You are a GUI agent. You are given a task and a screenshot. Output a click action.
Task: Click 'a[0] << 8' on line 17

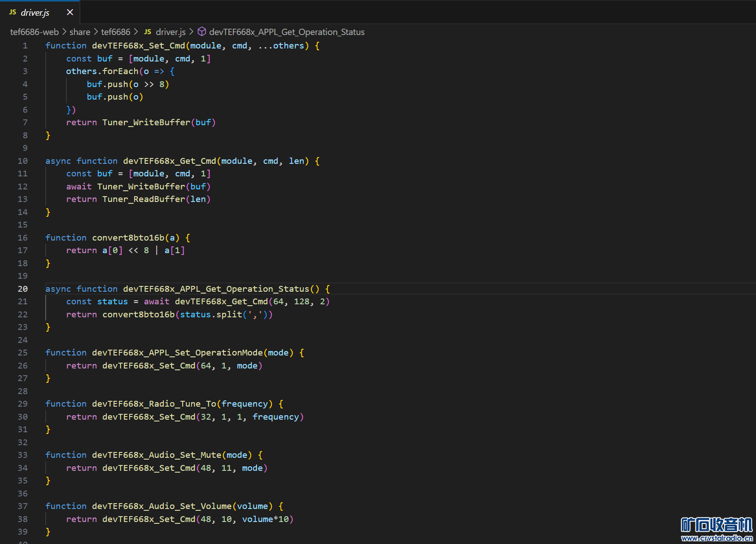click(x=126, y=250)
